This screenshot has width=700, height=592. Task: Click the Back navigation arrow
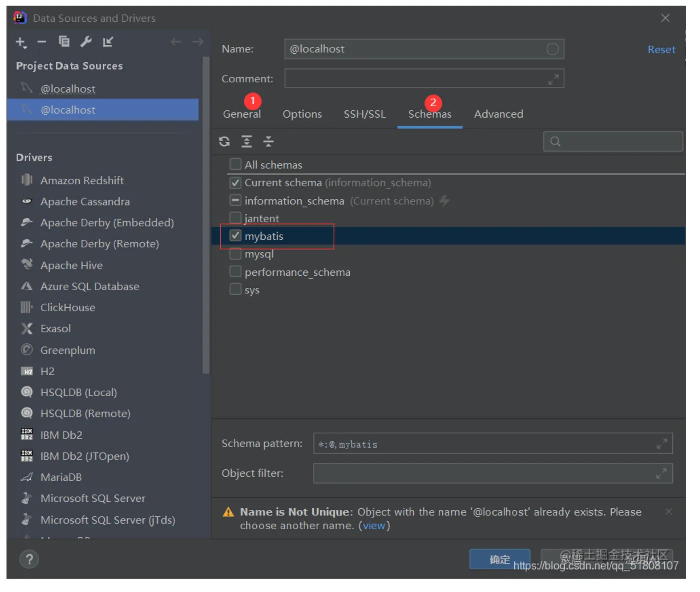click(x=176, y=42)
